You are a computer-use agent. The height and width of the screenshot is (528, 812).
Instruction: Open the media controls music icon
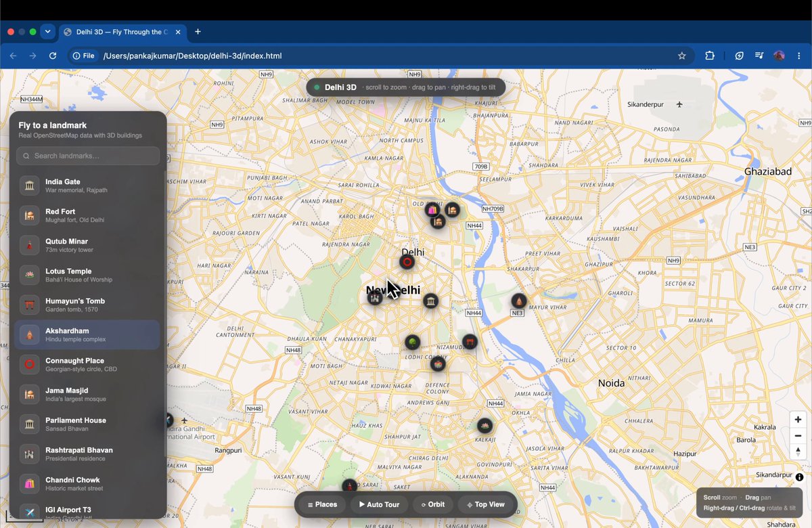tap(759, 56)
